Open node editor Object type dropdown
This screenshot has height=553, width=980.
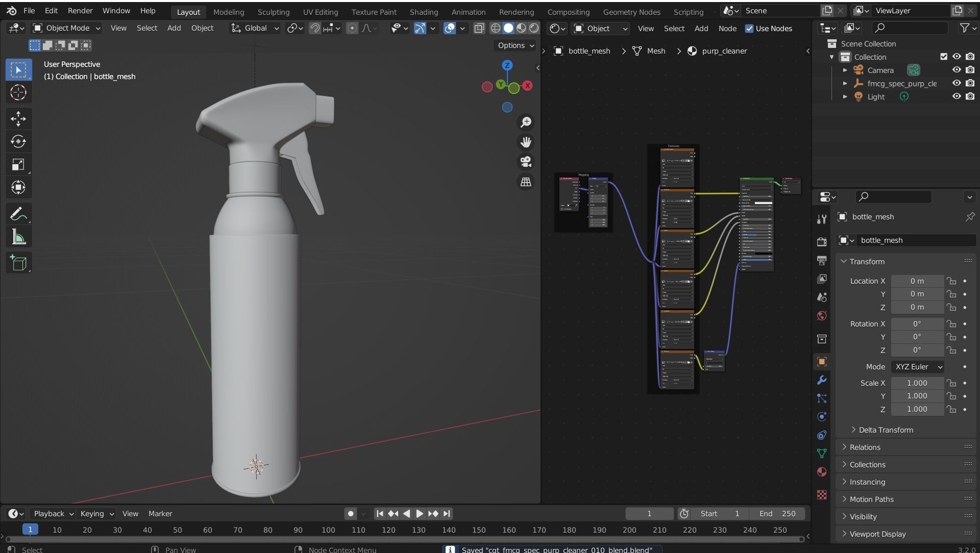tap(601, 29)
